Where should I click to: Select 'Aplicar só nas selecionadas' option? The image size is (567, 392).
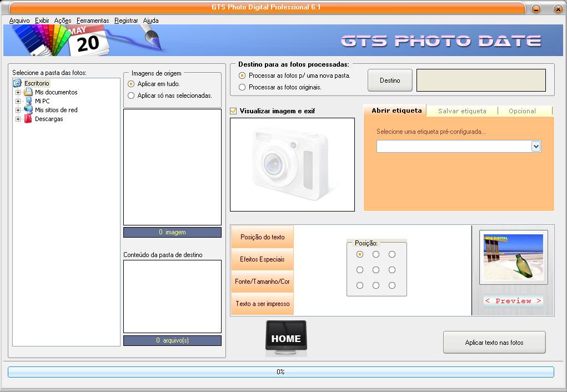(x=131, y=96)
